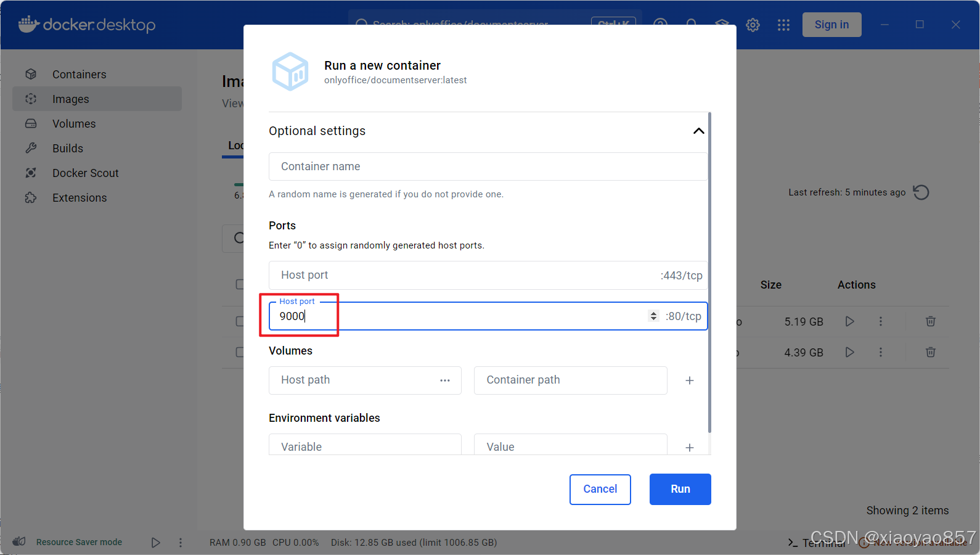The height and width of the screenshot is (555, 980).
Task: Click the Last refresh: 5 minutes ago text
Action: coord(847,192)
